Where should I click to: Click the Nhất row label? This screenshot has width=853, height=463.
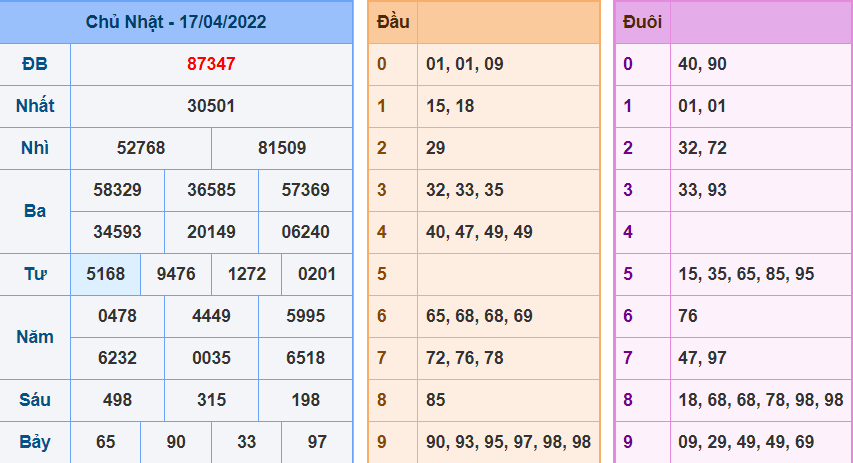[35, 106]
